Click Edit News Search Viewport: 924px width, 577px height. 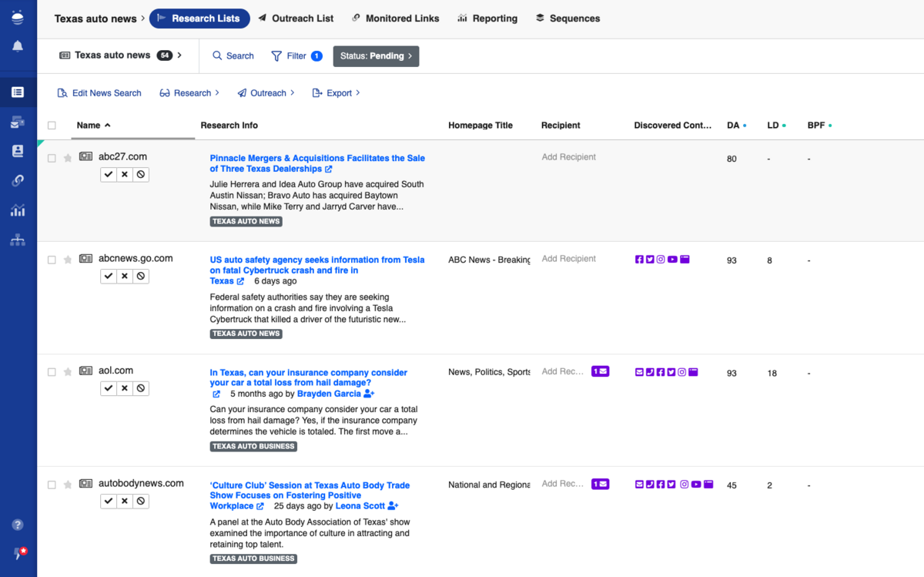point(99,93)
